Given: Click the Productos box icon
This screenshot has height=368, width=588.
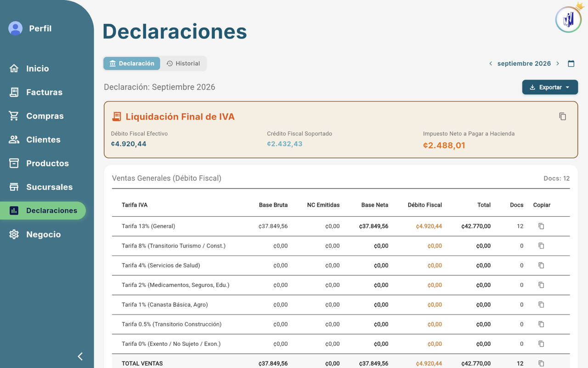Looking at the screenshot, I should pyautogui.click(x=14, y=163).
